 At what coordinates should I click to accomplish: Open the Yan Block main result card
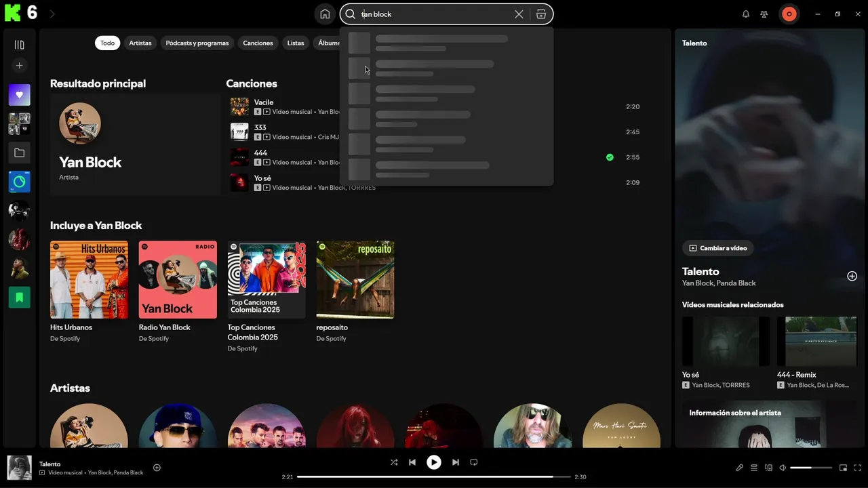[x=135, y=145]
